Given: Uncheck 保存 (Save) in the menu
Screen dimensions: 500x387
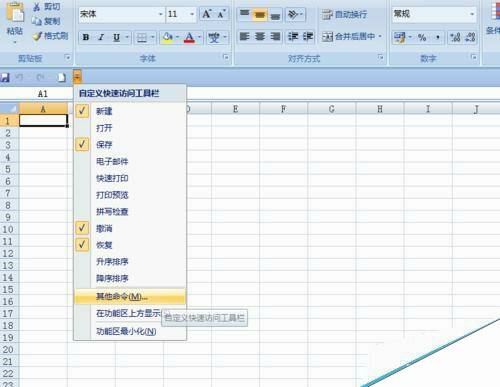Looking at the screenshot, I should point(130,145).
